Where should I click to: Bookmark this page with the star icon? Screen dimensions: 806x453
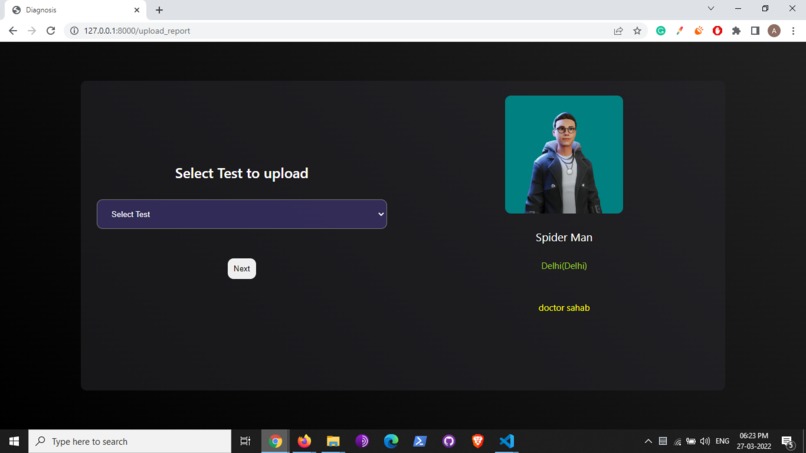pos(637,31)
